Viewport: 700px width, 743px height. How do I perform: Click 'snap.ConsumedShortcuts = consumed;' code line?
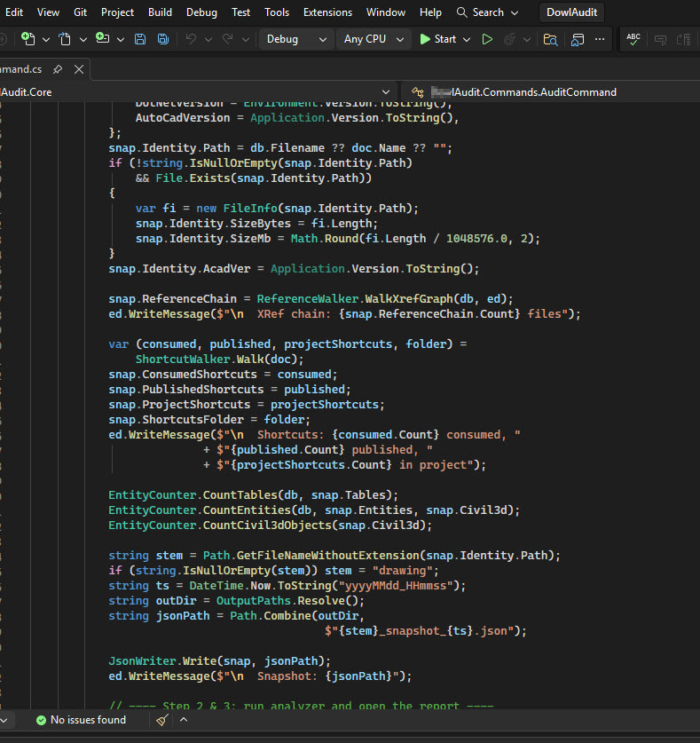point(223,375)
